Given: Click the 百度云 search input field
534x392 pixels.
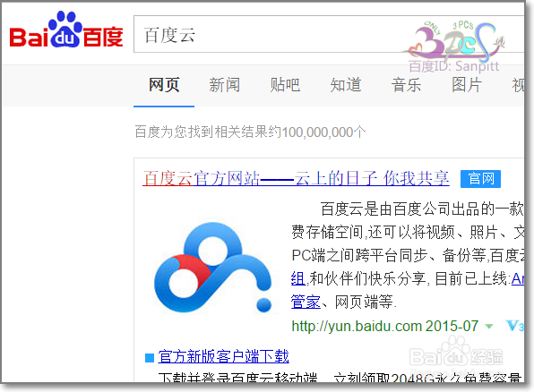Looking at the screenshot, I should pyautogui.click(x=329, y=34).
